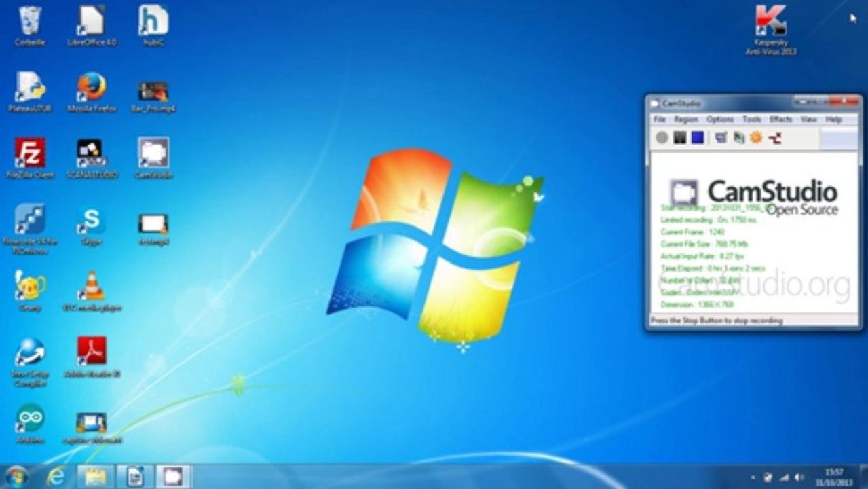Click the network signal tray icon
Screen dimensions: 868x489
[784, 477]
